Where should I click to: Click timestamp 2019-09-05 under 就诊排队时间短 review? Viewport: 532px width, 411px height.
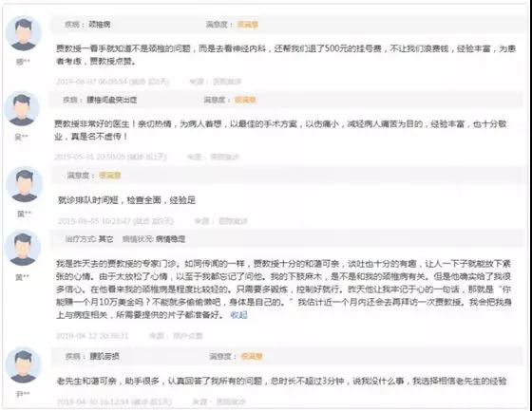(115, 221)
